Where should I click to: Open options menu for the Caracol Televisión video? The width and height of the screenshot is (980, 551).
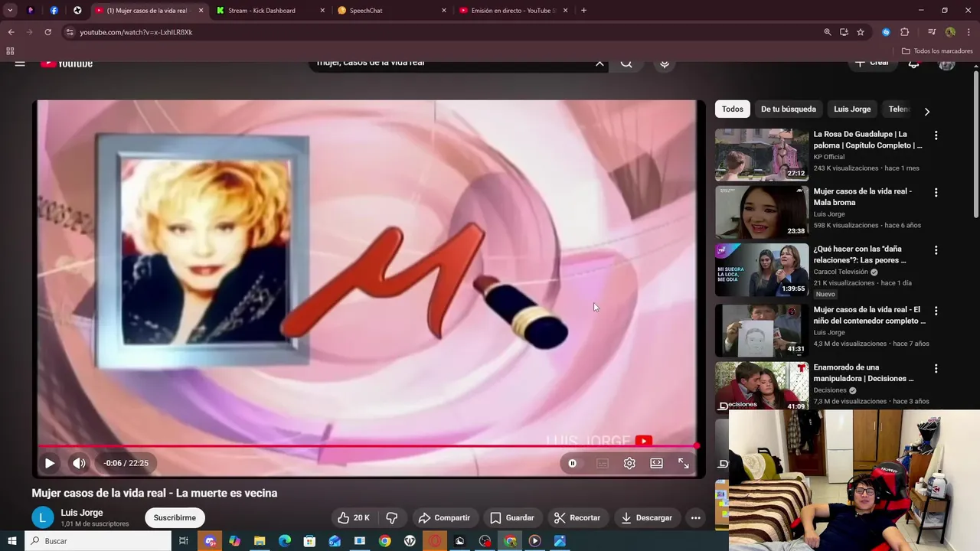tap(936, 250)
